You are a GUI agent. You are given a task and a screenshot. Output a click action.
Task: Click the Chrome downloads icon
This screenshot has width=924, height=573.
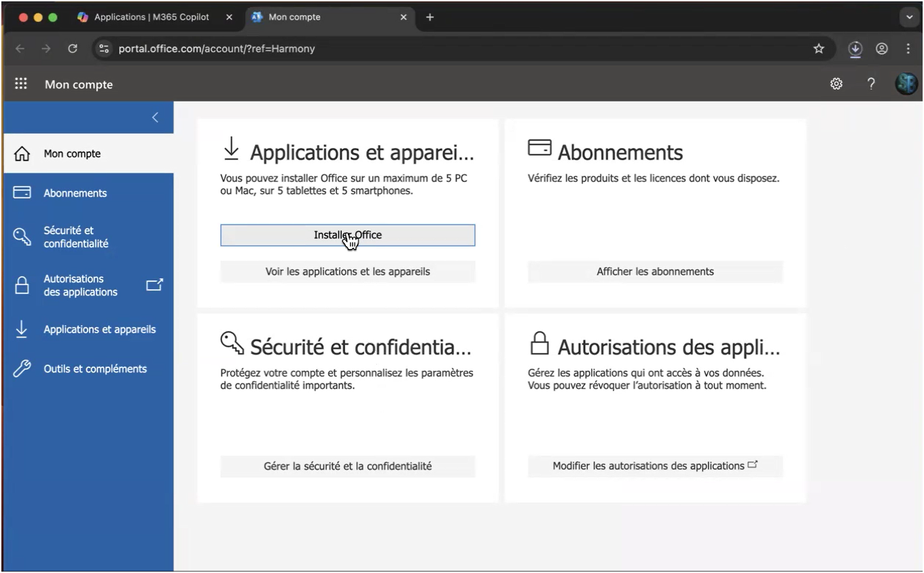[x=855, y=48]
